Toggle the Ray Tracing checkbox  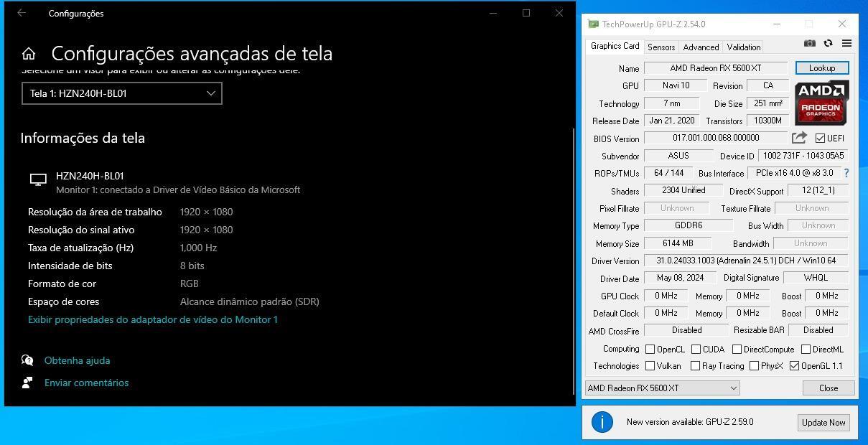[695, 366]
